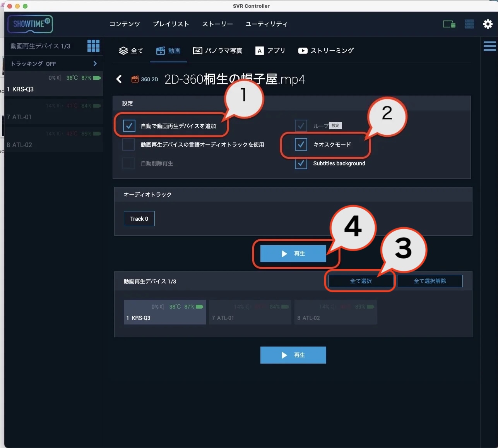Switch to the パノラマ写真 tab
The image size is (498, 448).
tap(218, 51)
